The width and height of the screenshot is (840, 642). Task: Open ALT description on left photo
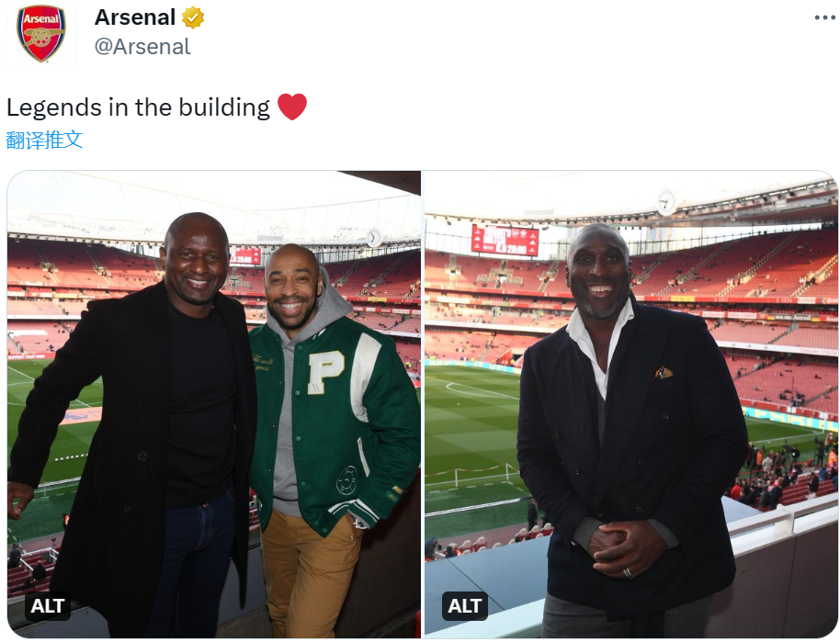tap(48, 606)
